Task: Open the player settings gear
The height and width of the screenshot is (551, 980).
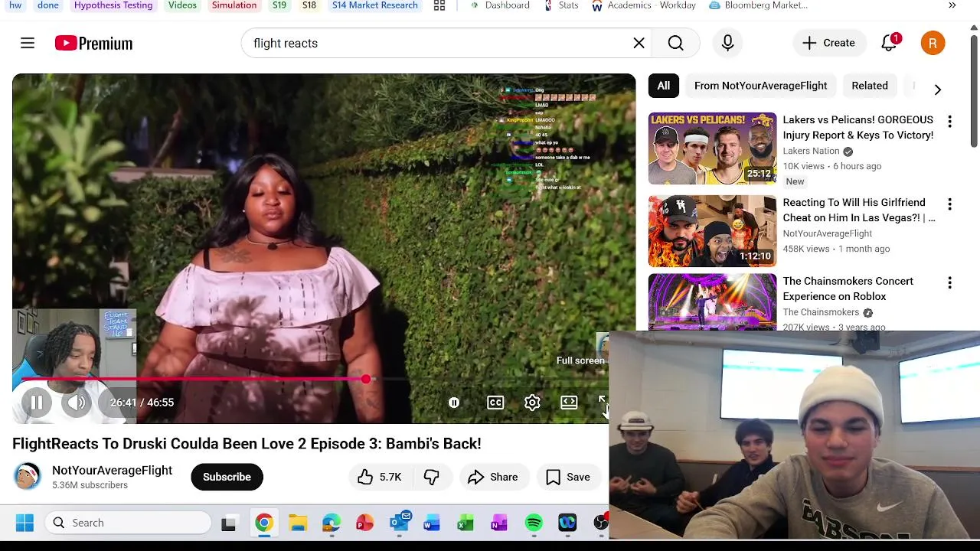Action: 532,403
